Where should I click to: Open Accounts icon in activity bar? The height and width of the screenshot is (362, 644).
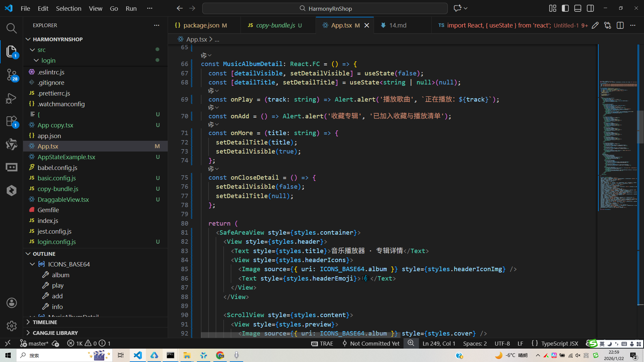(11, 303)
